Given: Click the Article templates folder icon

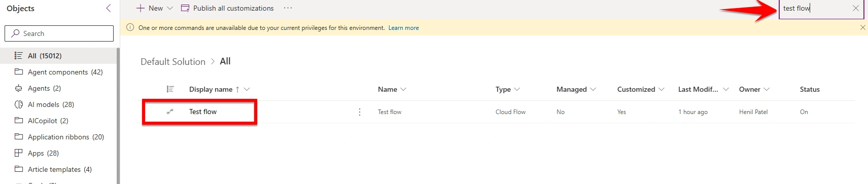Looking at the screenshot, I should click(19, 169).
